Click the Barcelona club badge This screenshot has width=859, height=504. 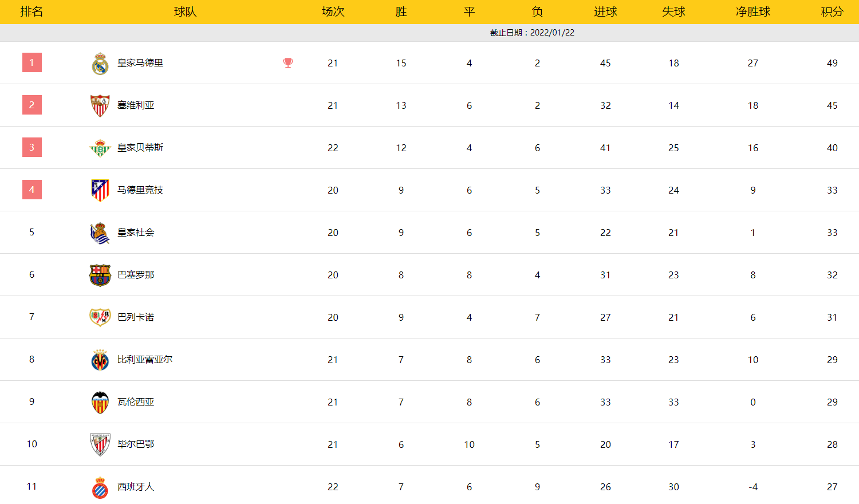[x=100, y=275]
